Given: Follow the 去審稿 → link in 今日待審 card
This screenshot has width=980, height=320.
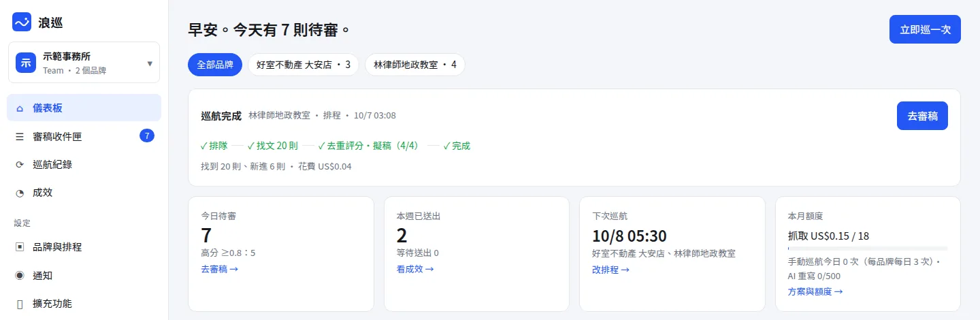Looking at the screenshot, I should coord(219,269).
